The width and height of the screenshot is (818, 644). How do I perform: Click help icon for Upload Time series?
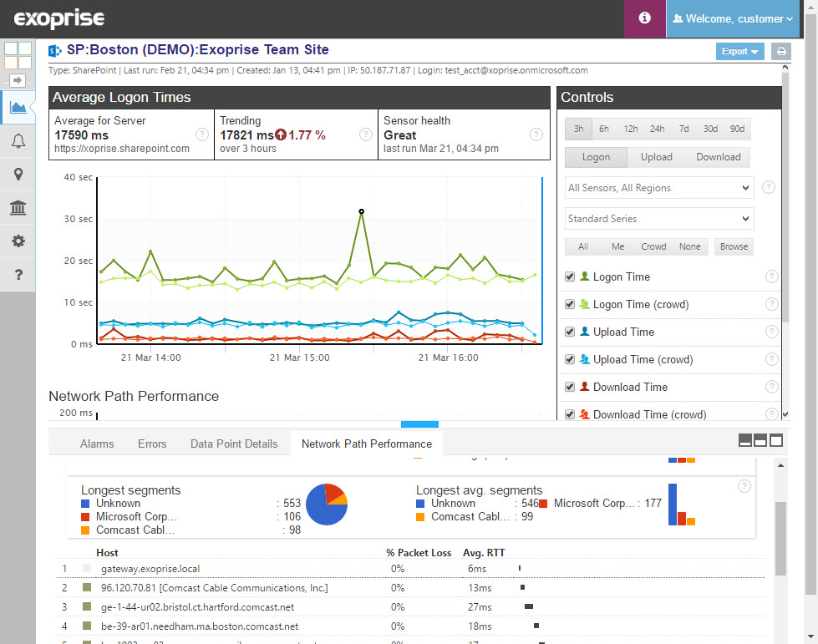click(x=771, y=332)
